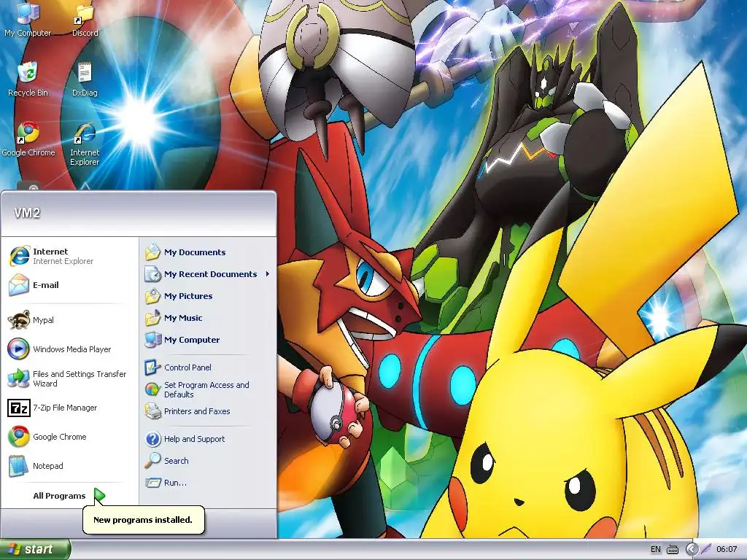
Task: Click the Search magnifier icon
Action: coord(152,461)
